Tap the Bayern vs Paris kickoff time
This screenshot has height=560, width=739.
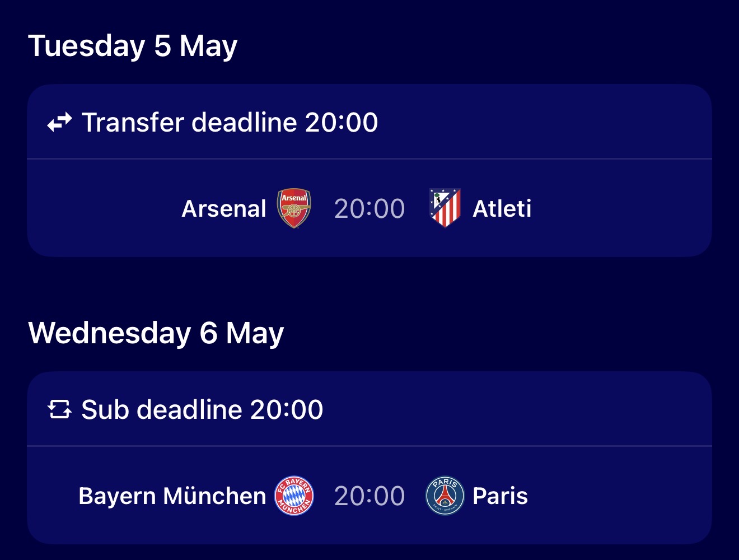pyautogui.click(x=369, y=496)
